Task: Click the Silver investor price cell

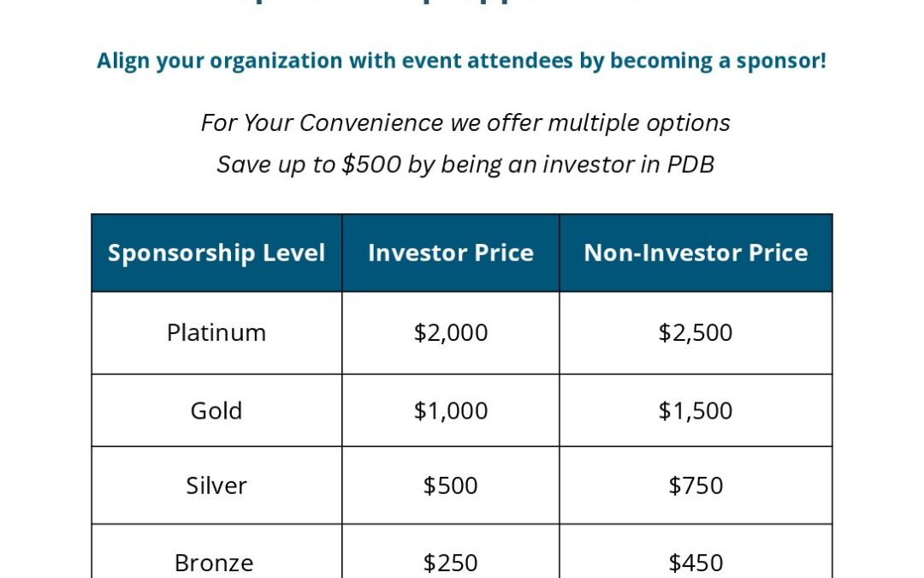Action: 451,486
